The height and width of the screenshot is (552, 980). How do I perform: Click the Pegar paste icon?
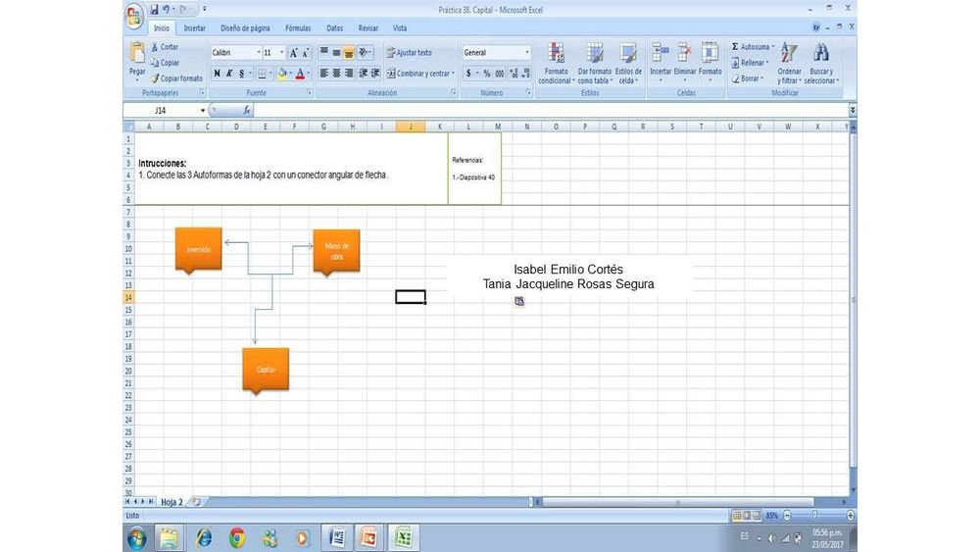tap(137, 56)
